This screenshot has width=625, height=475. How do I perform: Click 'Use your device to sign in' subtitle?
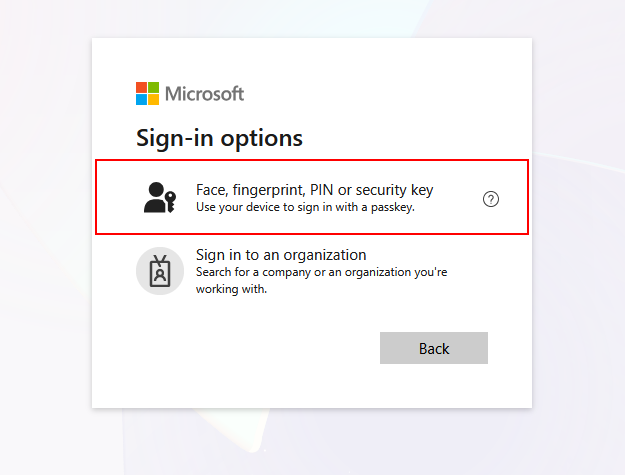click(305, 208)
